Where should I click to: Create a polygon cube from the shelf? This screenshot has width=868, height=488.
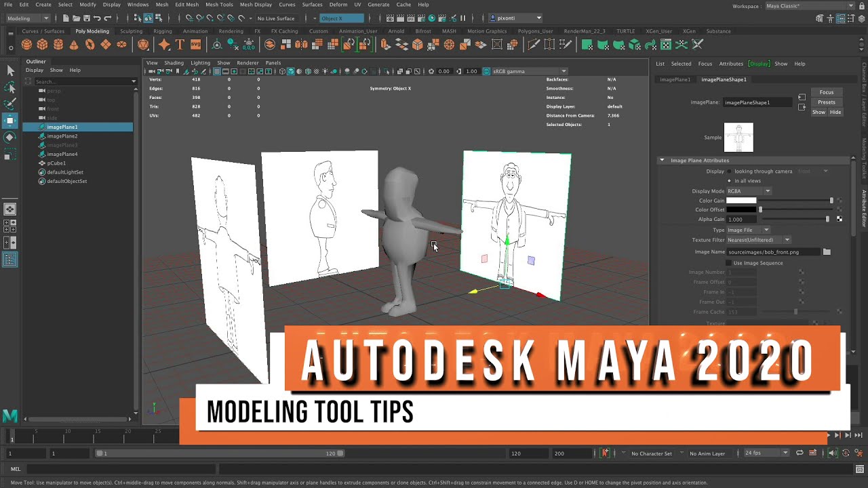(x=42, y=45)
